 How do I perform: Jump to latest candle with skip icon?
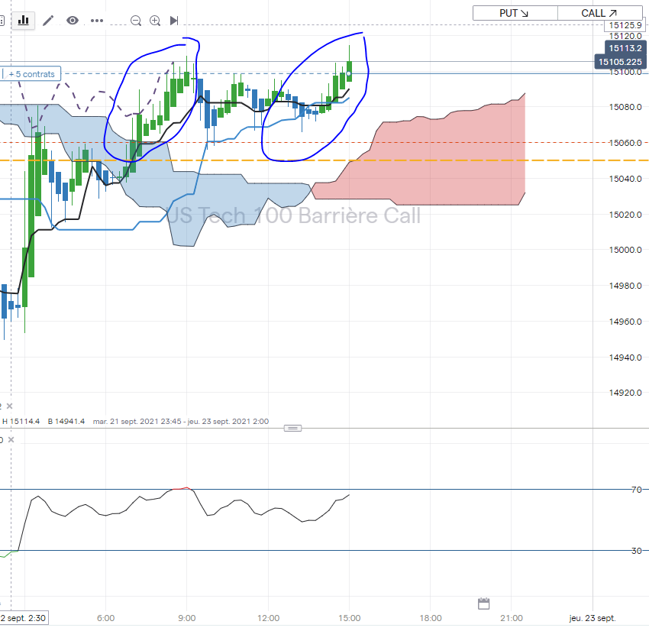(x=174, y=21)
